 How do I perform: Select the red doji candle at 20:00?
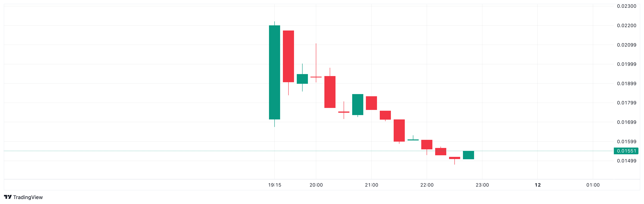[316, 77]
